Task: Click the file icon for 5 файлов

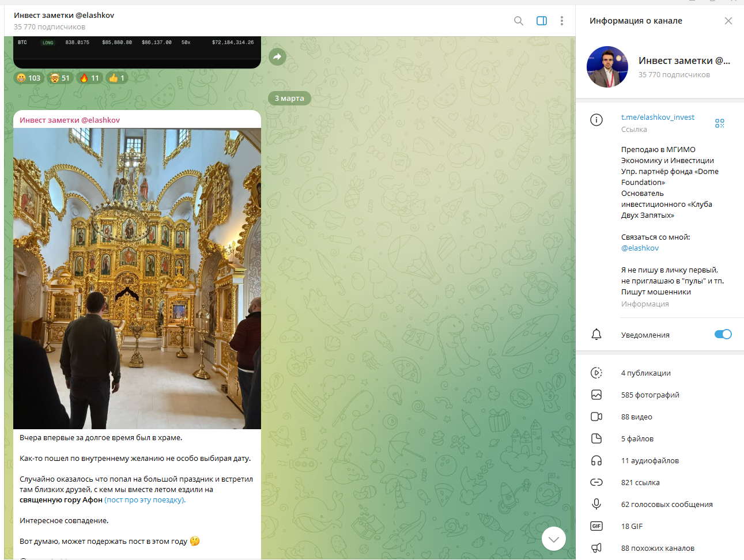Action: (596, 438)
